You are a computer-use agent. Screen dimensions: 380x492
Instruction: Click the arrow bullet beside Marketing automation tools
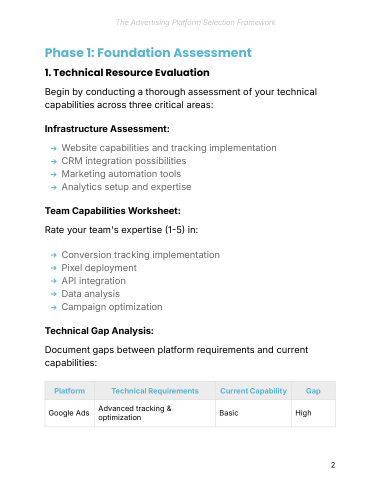(54, 174)
